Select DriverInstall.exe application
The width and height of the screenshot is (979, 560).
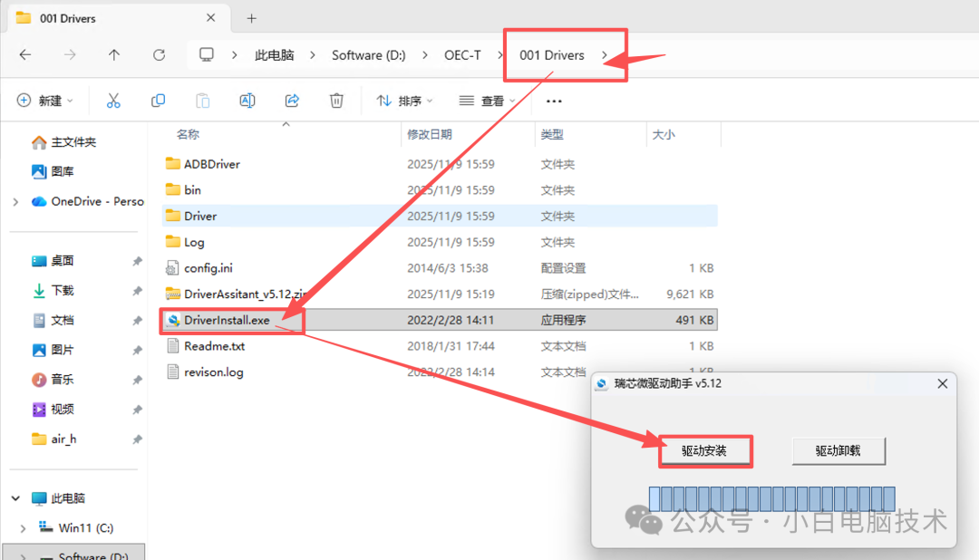440,320
